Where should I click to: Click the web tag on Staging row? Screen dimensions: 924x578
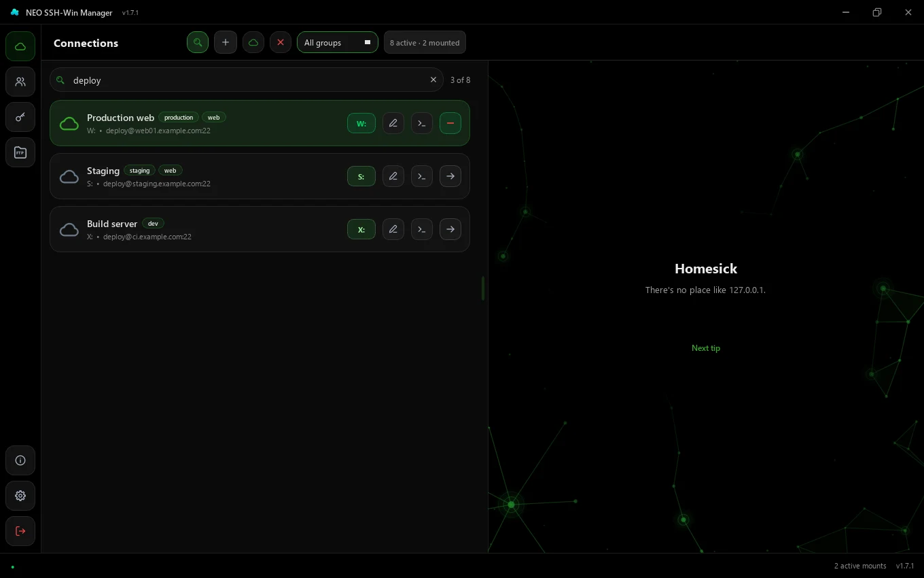[171, 170]
